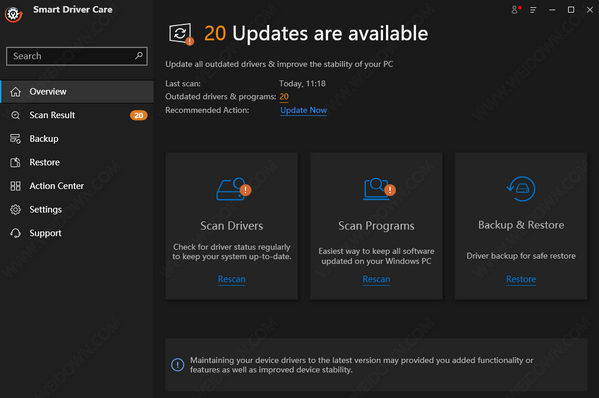599x398 pixels.
Task: Click the Overview home icon
Action: tap(15, 92)
